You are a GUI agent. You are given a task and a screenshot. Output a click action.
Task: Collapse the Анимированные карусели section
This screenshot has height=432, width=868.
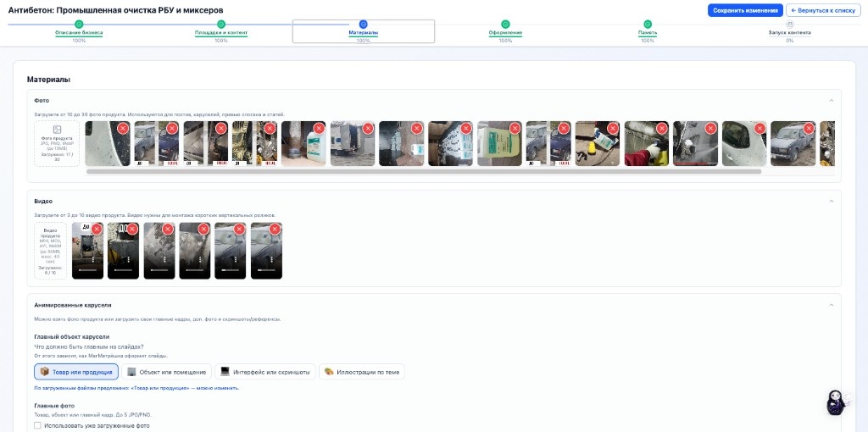coord(831,305)
